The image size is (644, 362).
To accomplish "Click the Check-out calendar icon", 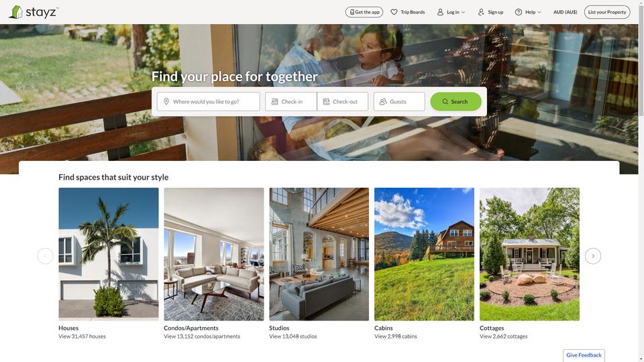I will [326, 101].
